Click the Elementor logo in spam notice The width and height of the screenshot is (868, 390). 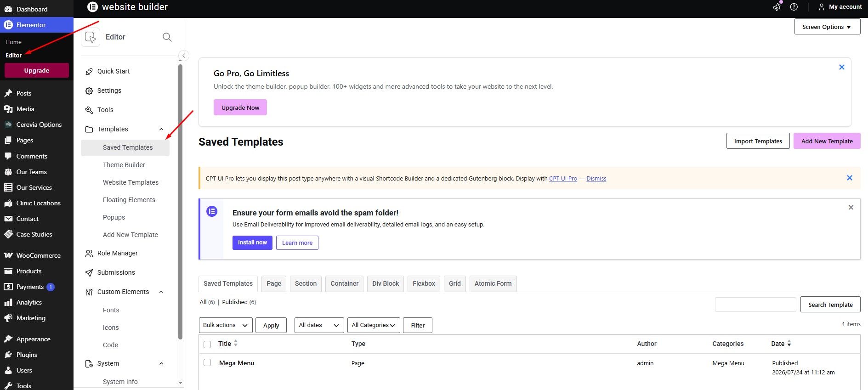click(212, 211)
